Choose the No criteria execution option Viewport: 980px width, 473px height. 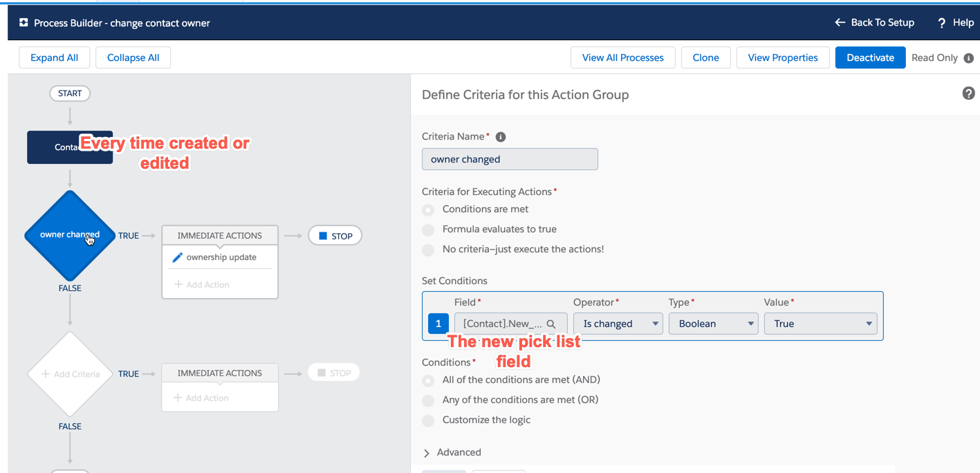(428, 250)
